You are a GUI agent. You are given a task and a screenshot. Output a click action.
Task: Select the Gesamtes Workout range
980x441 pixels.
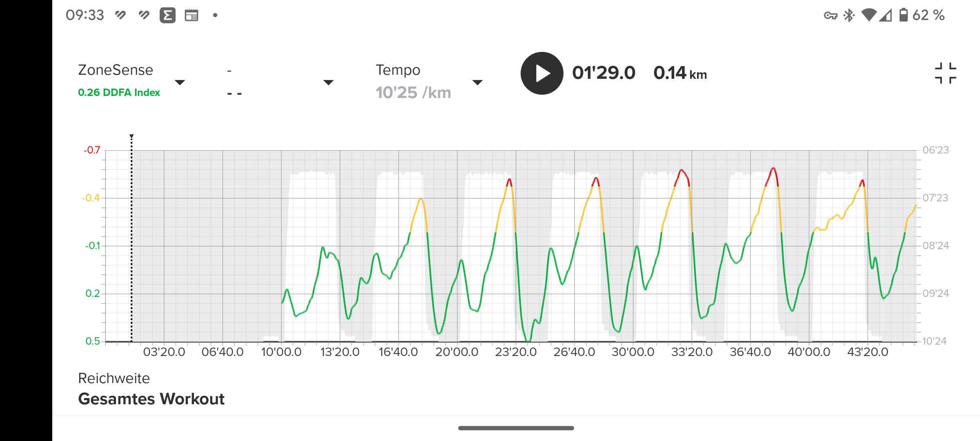(x=151, y=399)
